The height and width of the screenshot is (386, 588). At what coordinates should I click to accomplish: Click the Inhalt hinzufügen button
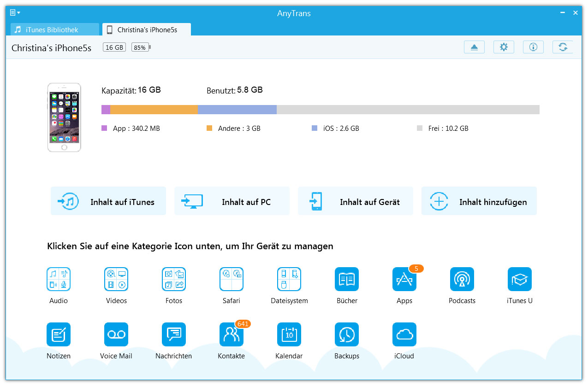(479, 201)
